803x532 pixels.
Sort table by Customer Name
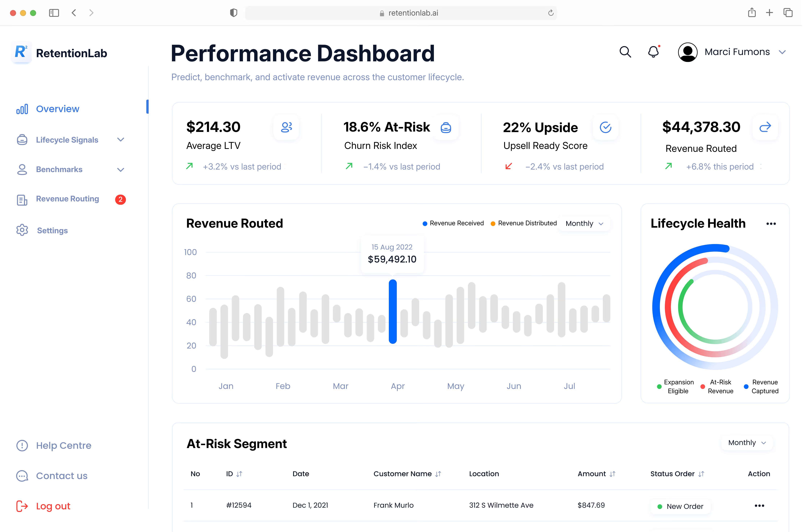[x=438, y=474]
